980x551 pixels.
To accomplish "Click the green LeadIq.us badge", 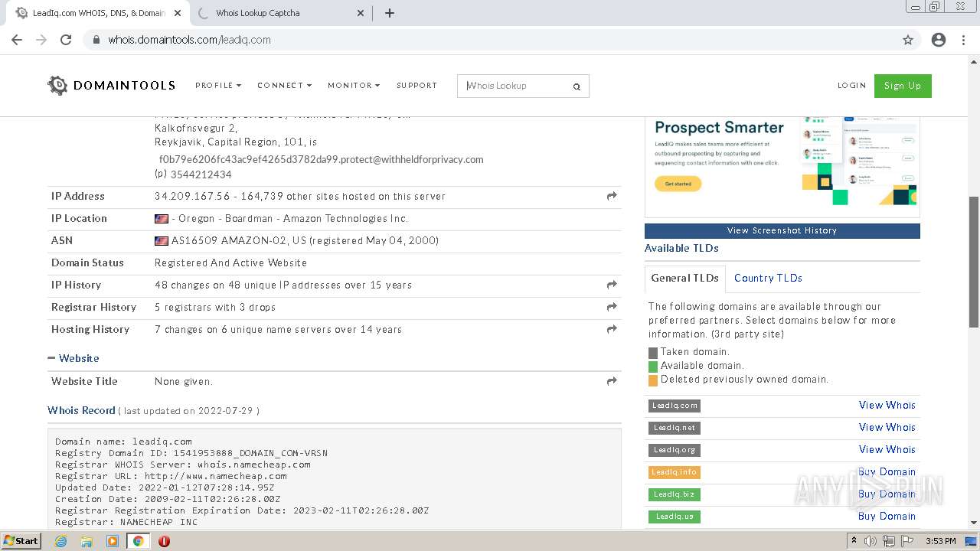I will [675, 517].
